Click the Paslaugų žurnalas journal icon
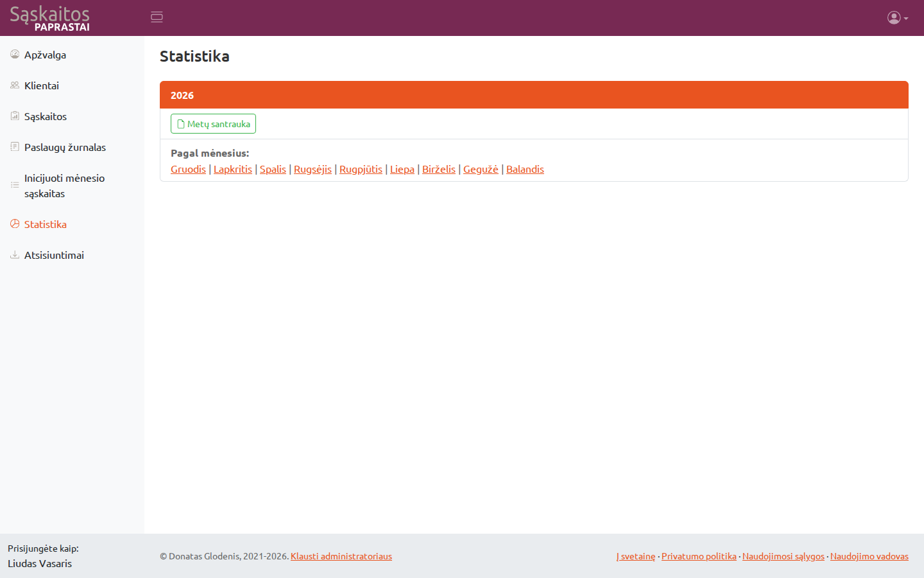The height and width of the screenshot is (578, 924). click(x=15, y=147)
